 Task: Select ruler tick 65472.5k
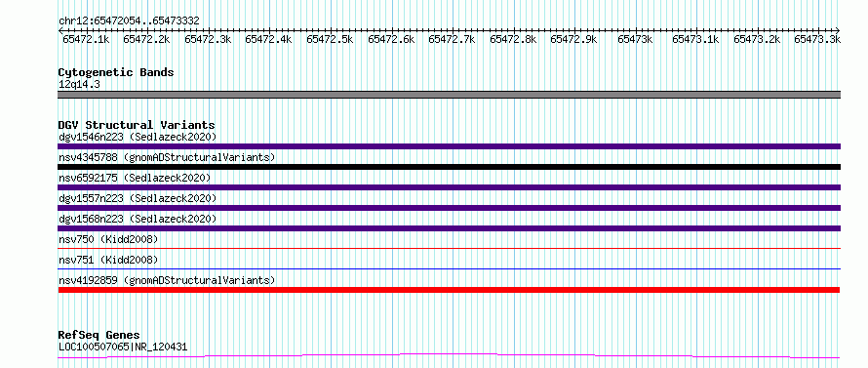tap(330, 39)
